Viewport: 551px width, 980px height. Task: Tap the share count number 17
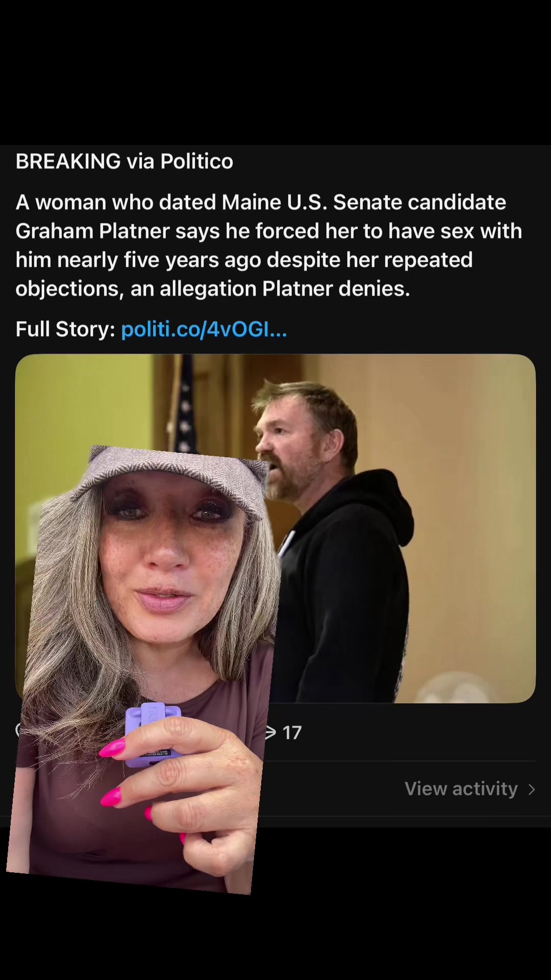point(292,733)
